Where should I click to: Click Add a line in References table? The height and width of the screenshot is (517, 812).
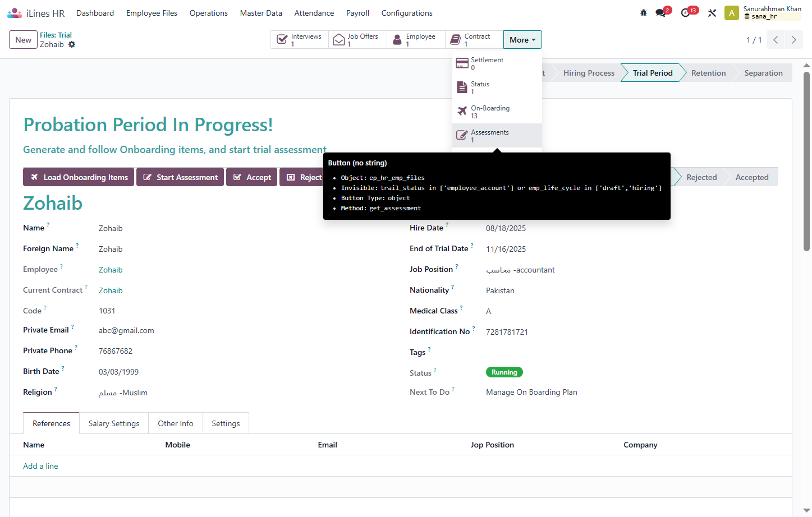pos(40,466)
